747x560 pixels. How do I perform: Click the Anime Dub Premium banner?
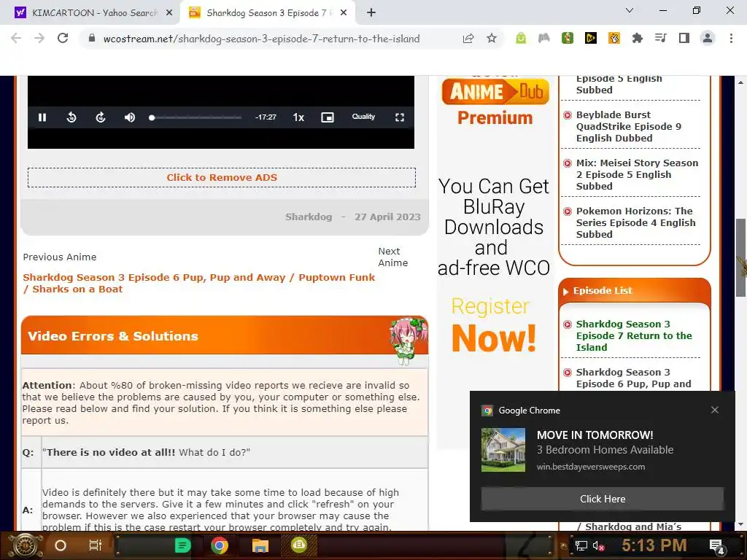(495, 101)
